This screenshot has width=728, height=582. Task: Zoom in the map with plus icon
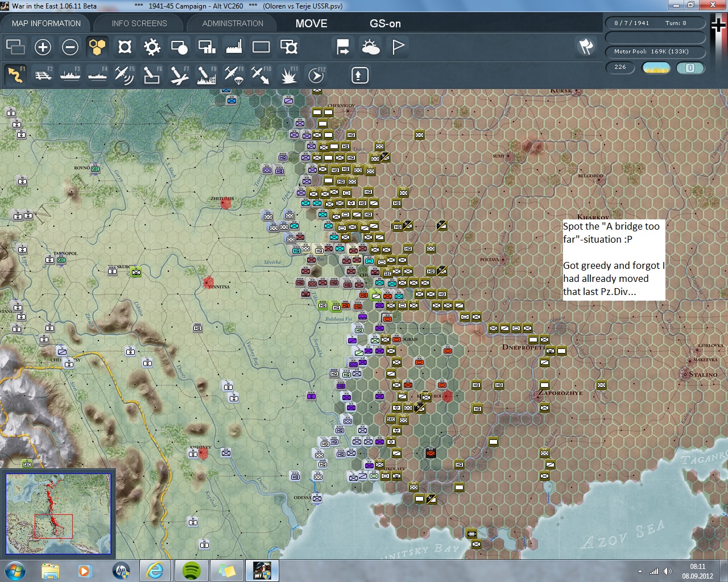point(43,47)
